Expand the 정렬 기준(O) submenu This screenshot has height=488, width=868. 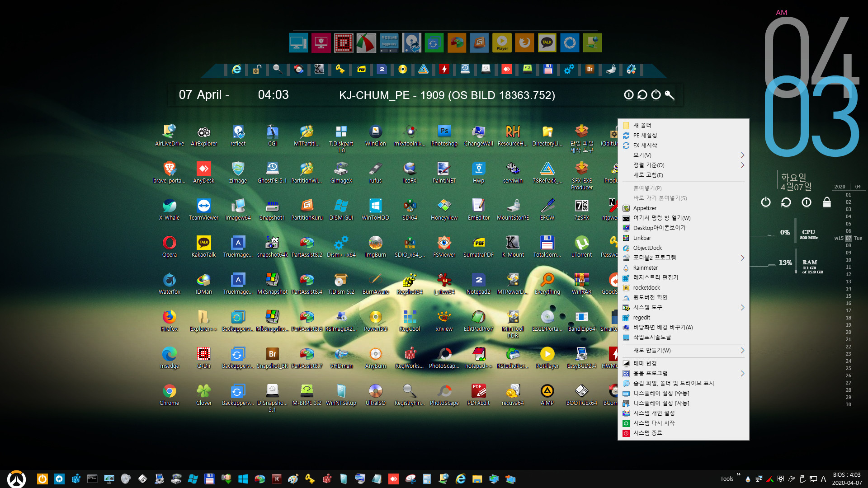pos(683,165)
